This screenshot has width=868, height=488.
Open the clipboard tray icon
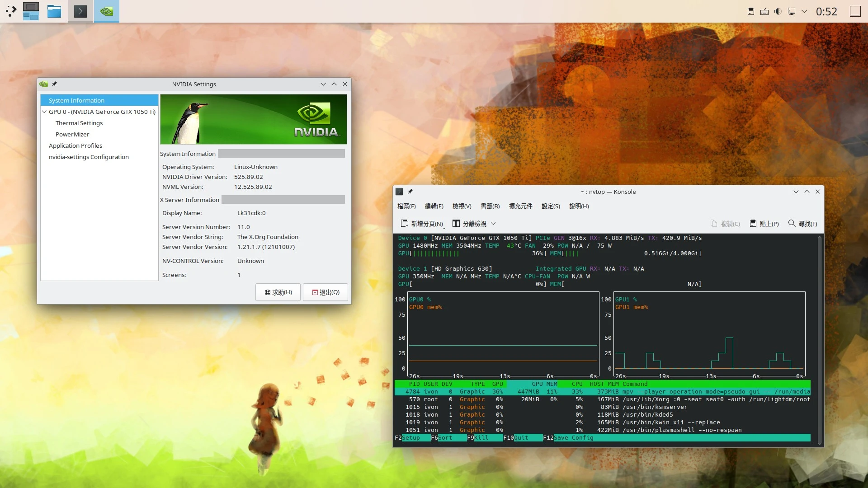[750, 11]
